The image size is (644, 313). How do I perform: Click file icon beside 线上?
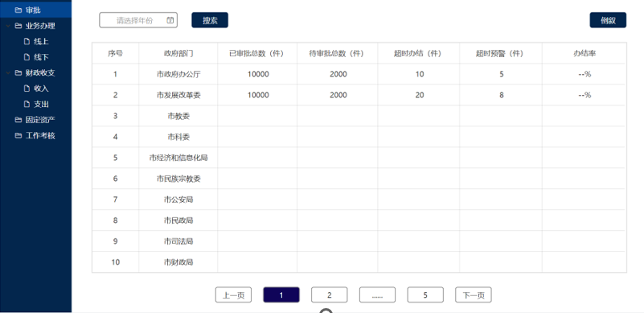pyautogui.click(x=27, y=41)
